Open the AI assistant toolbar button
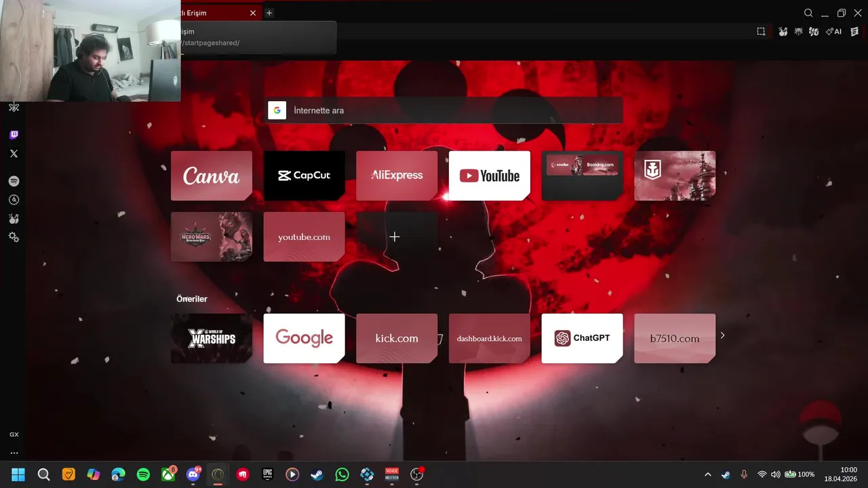 coord(833,31)
